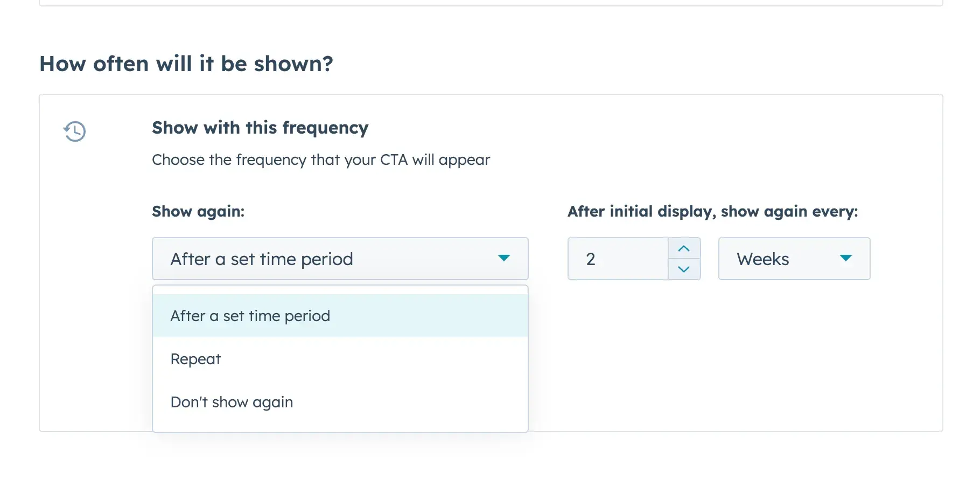Click the 'Show again:' label

click(198, 211)
